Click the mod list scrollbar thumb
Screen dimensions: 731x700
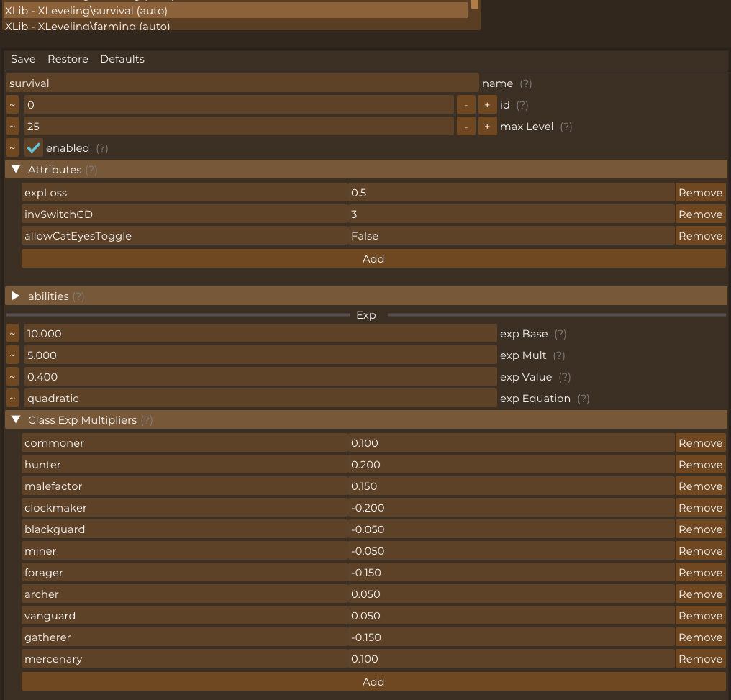click(x=475, y=4)
